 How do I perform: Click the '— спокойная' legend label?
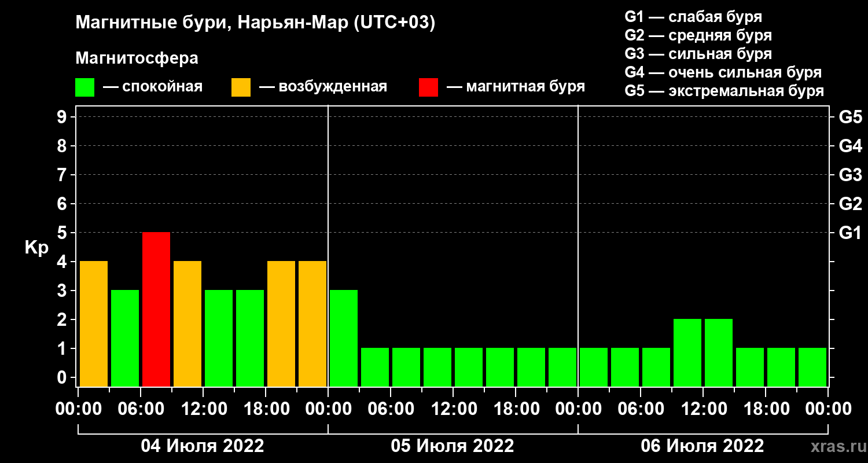pos(153,87)
